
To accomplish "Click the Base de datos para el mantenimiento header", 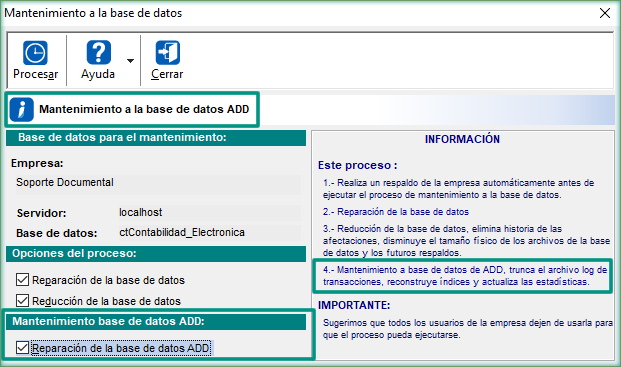I will 156,138.
